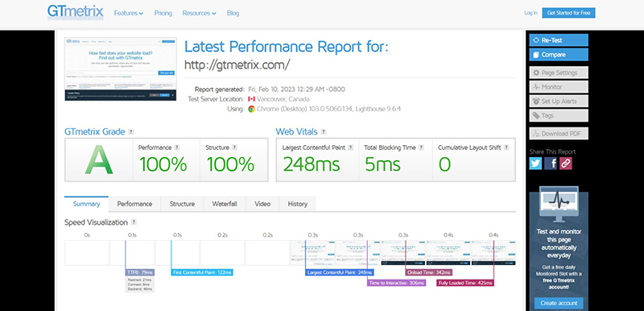Screen dimensions: 644x311
Task: Select the Summary tab
Action: coord(86,204)
